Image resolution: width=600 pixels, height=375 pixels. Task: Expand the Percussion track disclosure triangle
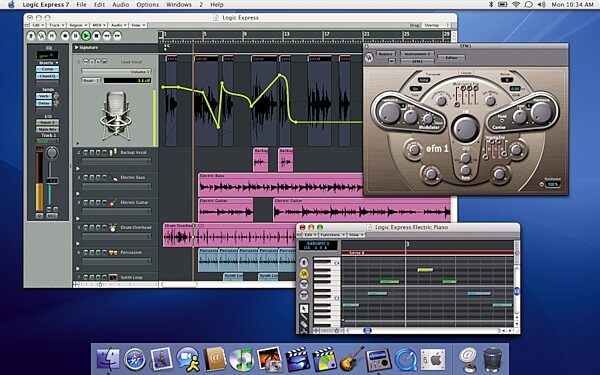click(78, 269)
